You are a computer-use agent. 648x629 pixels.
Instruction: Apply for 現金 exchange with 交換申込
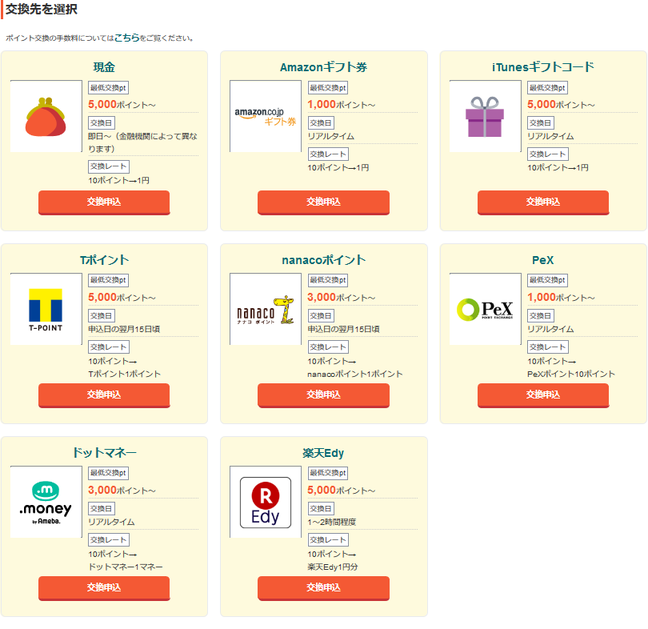point(104,202)
